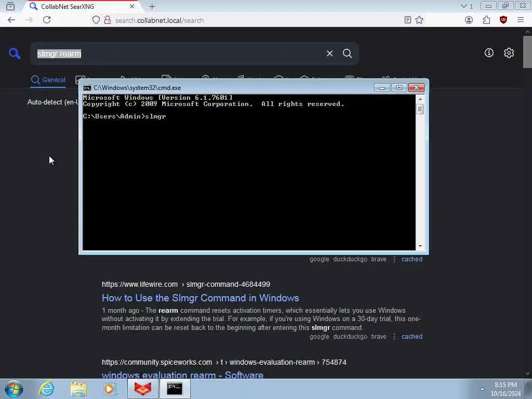This screenshot has width=532, height=399.
Task: Open the Firefox View icon in the tab bar
Action: pyautogui.click(x=10, y=6)
